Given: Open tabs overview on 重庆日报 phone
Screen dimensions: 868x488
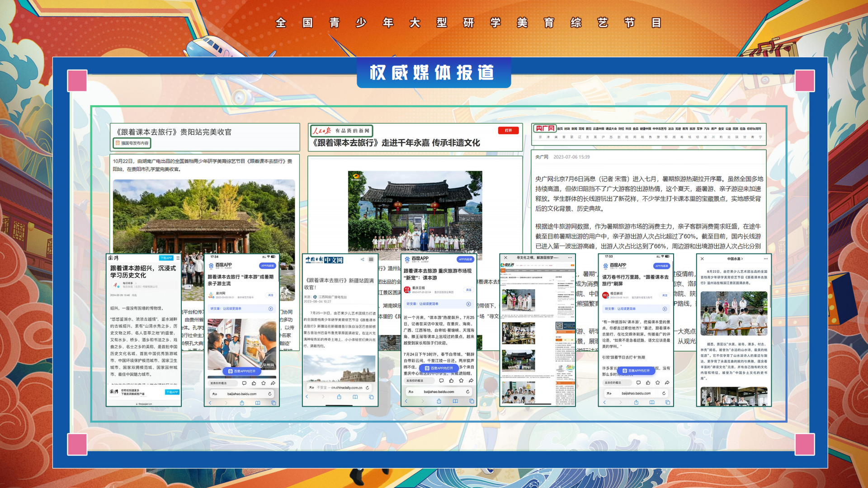Looking at the screenshot, I should tap(472, 401).
